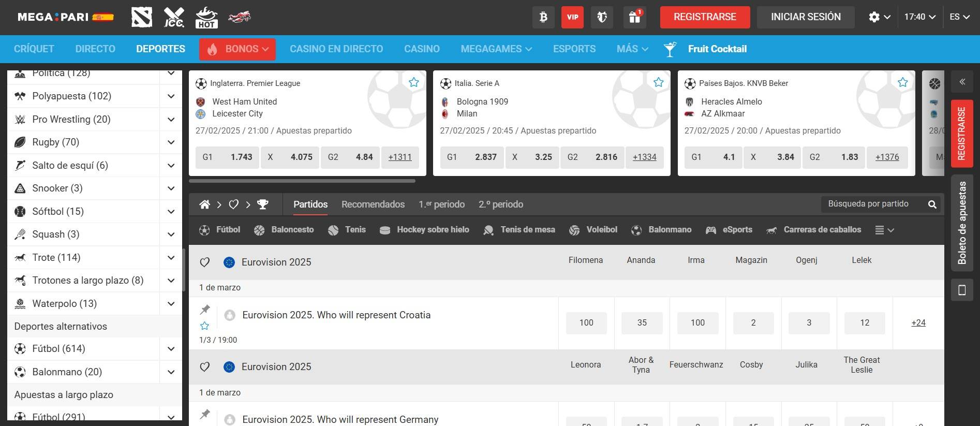
Task: Click the home icon in breadcrumb bar
Action: coord(205,204)
